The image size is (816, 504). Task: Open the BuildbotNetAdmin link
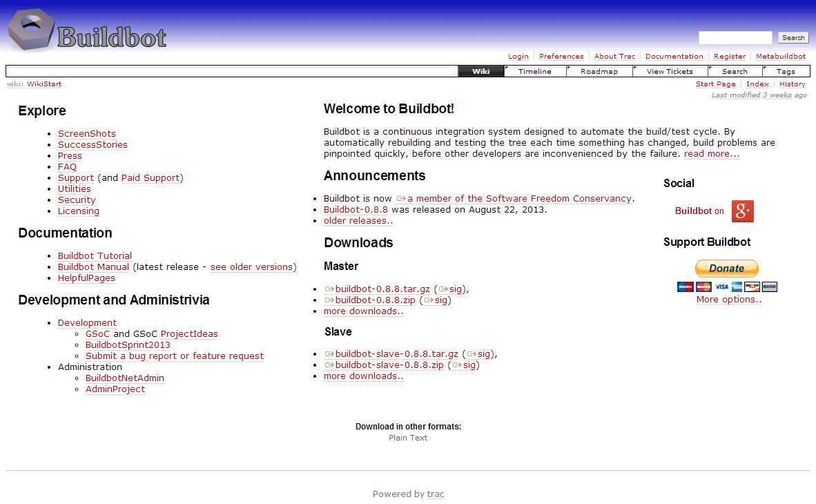tap(125, 378)
